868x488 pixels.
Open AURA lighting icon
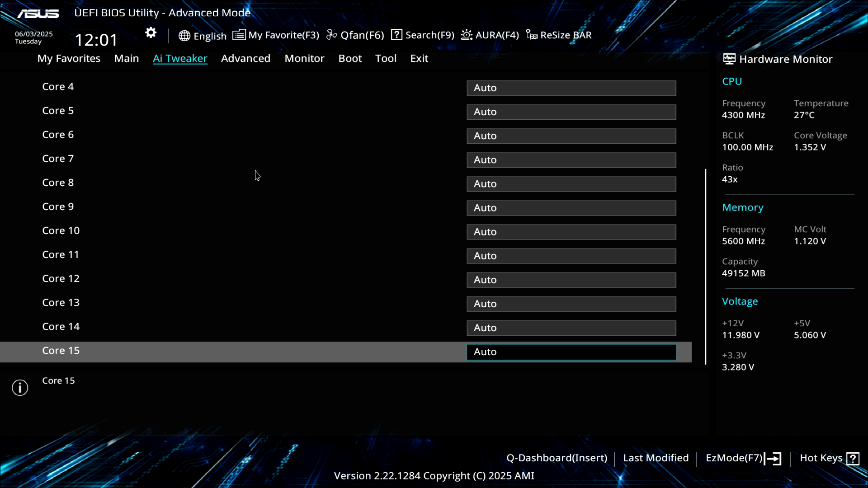point(467,35)
